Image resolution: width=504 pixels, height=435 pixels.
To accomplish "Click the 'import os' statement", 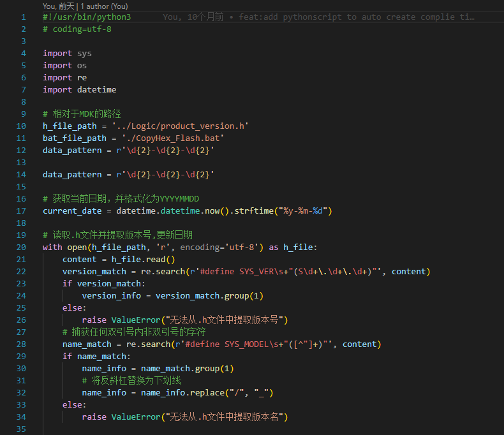I will 64,66.
